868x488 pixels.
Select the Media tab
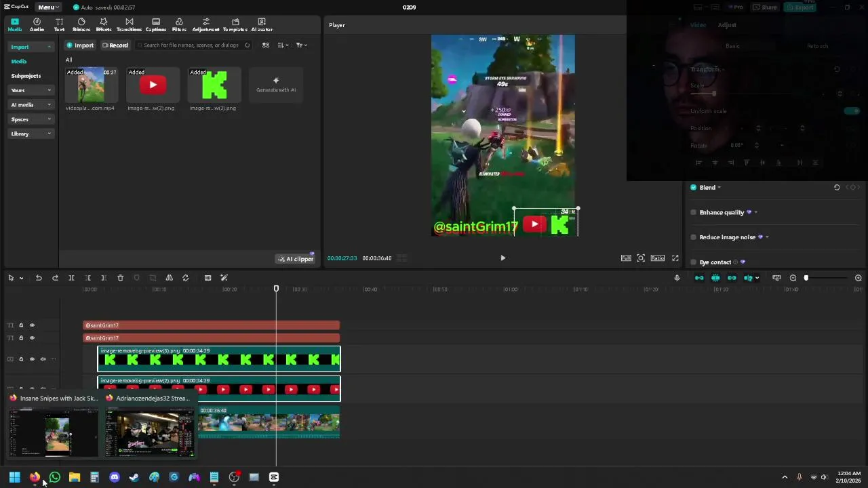14,25
